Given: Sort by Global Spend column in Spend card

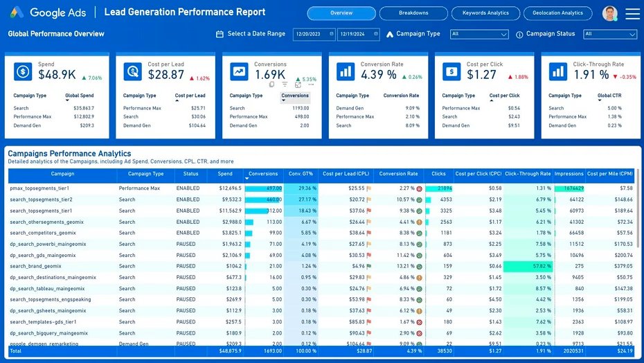Looking at the screenshot, I should pos(79,96).
